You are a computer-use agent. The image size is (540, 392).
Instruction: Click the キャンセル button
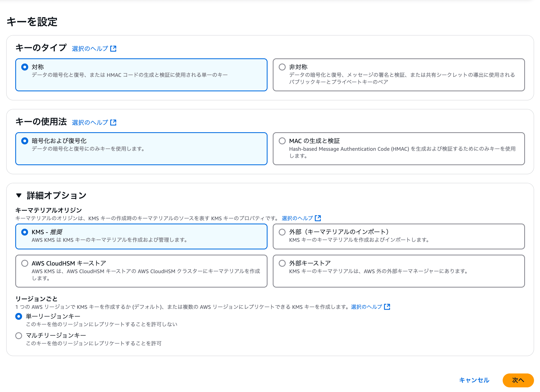tap(474, 380)
